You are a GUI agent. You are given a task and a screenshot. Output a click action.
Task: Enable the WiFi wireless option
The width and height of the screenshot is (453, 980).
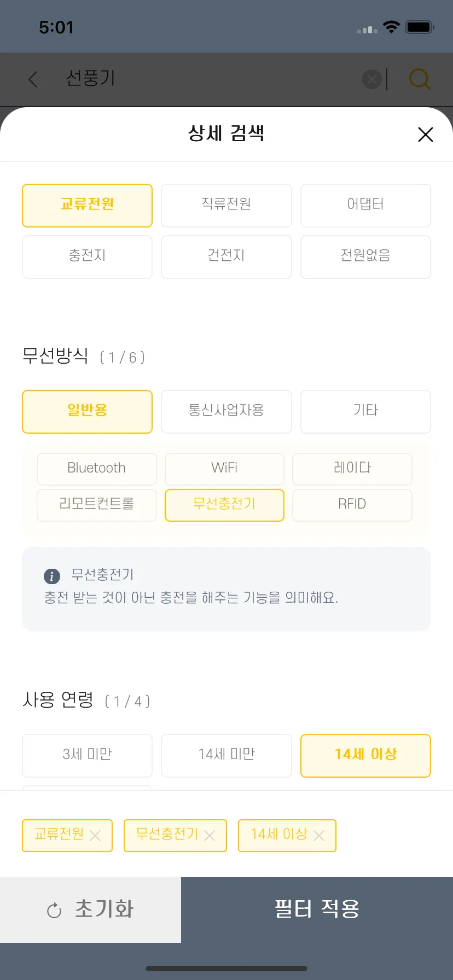(224, 469)
